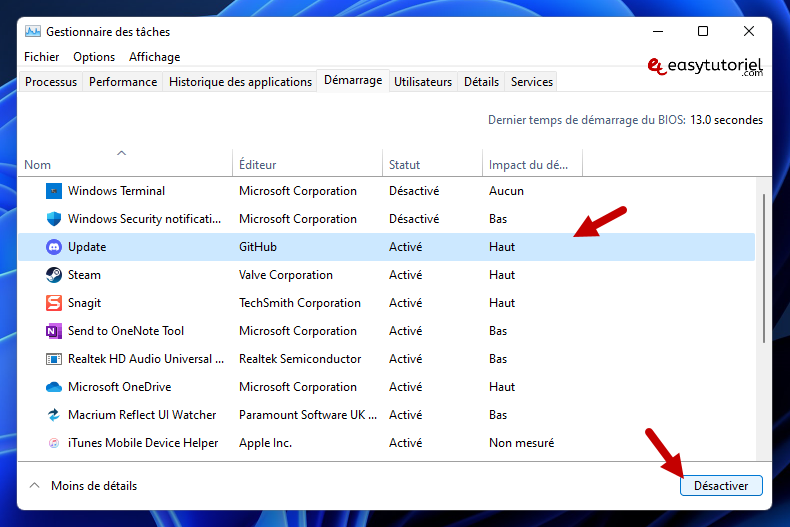Image resolution: width=790 pixels, height=527 pixels.
Task: Click the Realtek HD Audio icon
Action: 54,359
